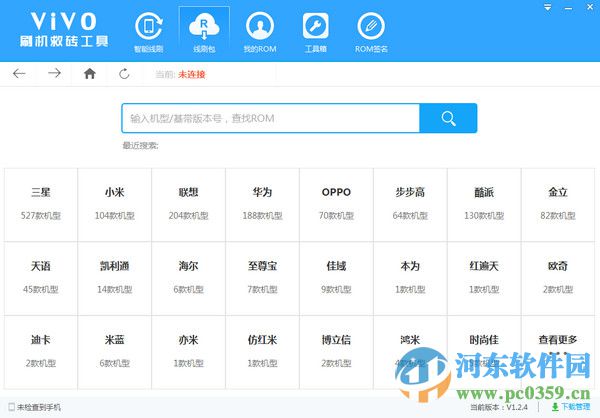Minimize the application window
600x418 pixels.
tap(568, 8)
